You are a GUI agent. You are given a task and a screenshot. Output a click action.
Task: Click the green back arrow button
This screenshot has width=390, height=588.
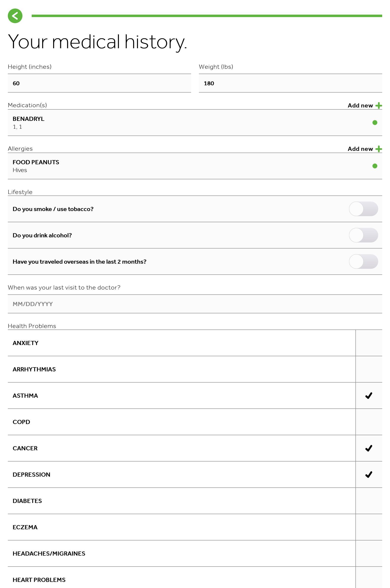click(x=15, y=16)
